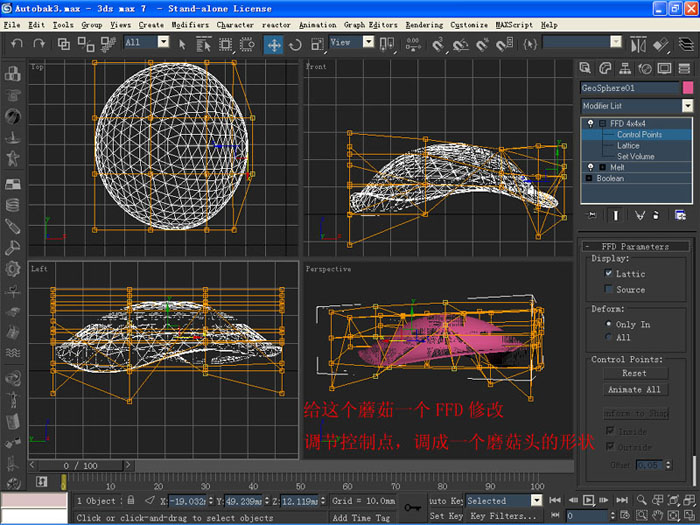This screenshot has width=700, height=525.
Task: Click the Add Time Tag field
Action: pos(362,517)
